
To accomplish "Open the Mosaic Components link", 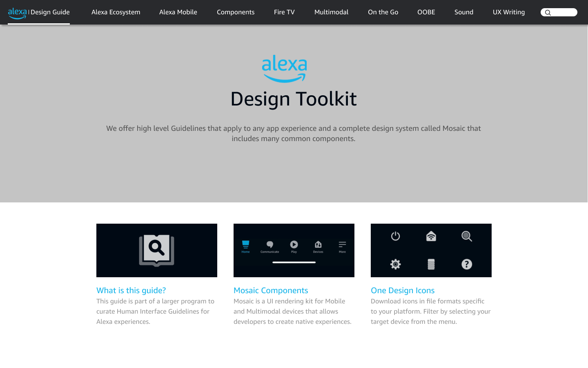I will [271, 290].
